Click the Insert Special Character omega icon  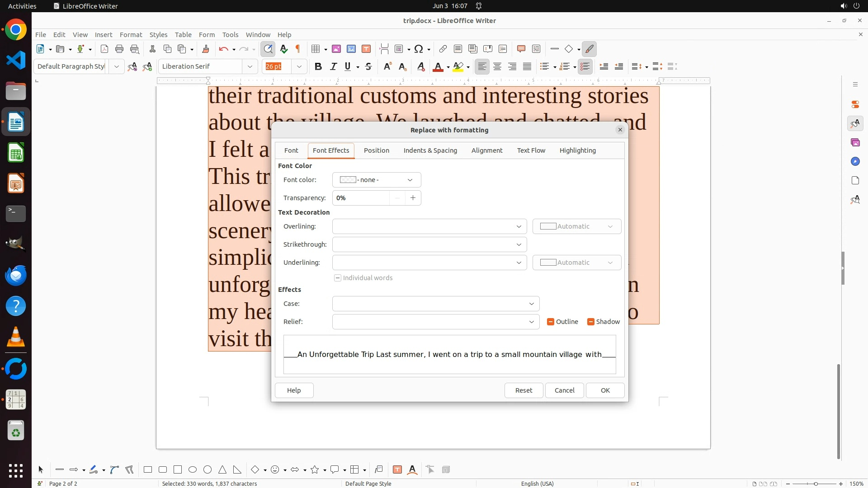click(x=419, y=49)
